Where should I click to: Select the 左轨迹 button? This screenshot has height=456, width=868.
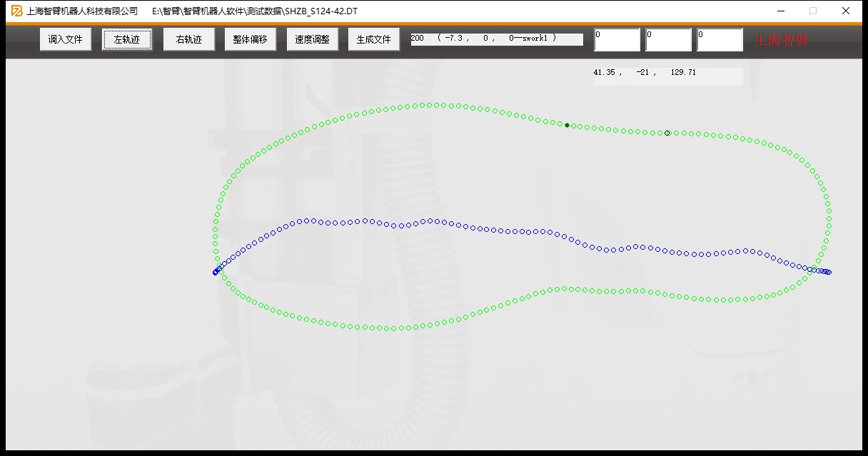click(127, 40)
